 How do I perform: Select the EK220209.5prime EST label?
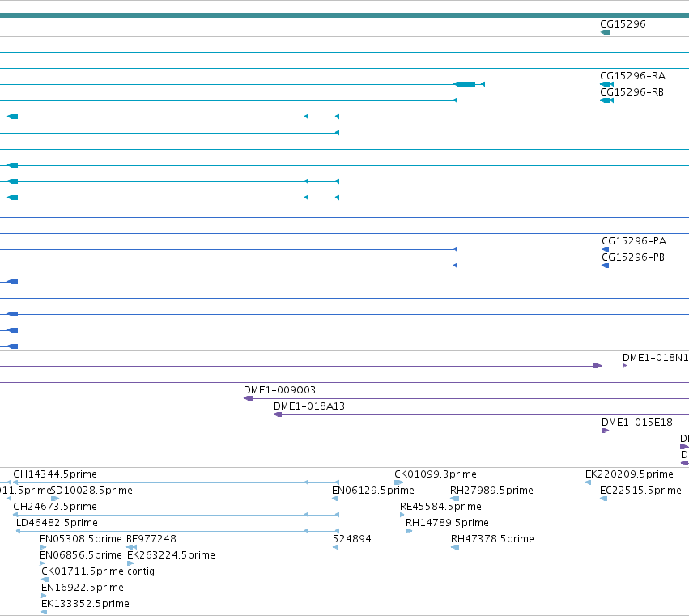coord(629,474)
